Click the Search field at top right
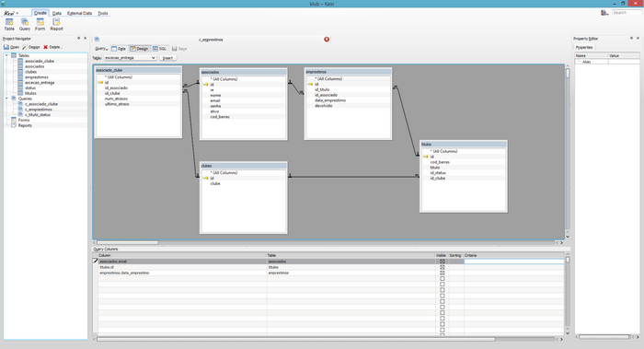644x349 pixels. pos(627,13)
